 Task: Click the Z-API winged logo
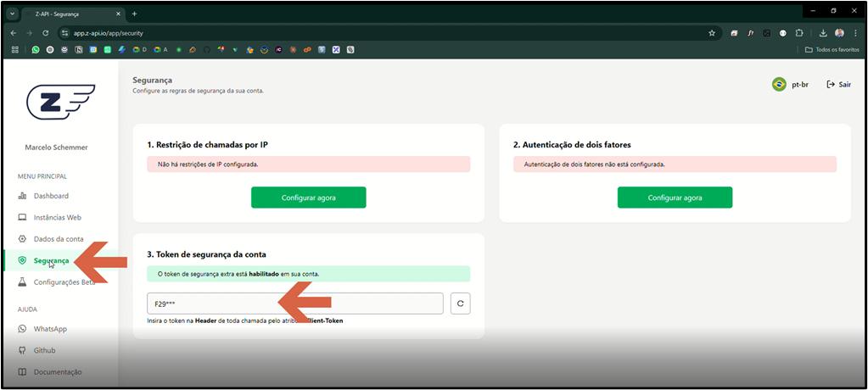(x=60, y=102)
